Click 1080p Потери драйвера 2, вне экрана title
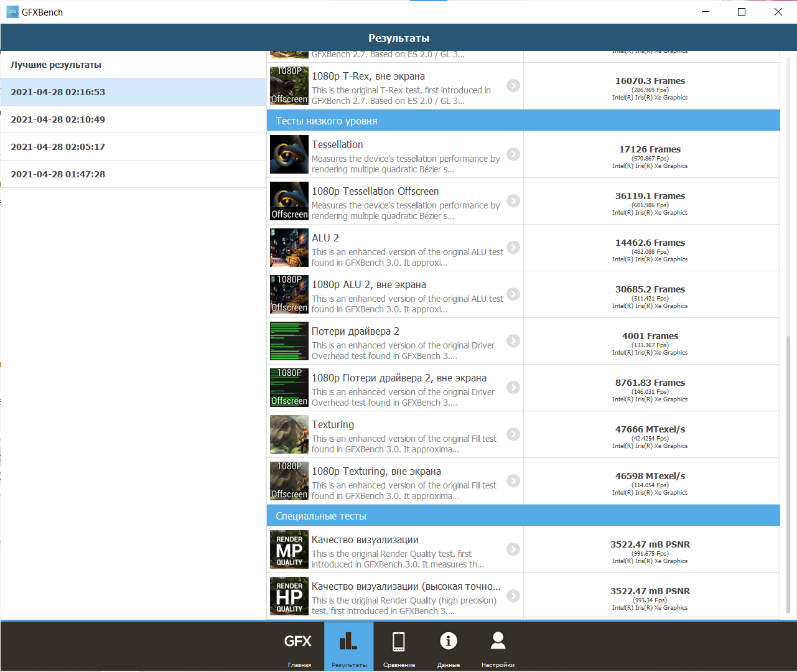797x672 pixels. (399, 378)
